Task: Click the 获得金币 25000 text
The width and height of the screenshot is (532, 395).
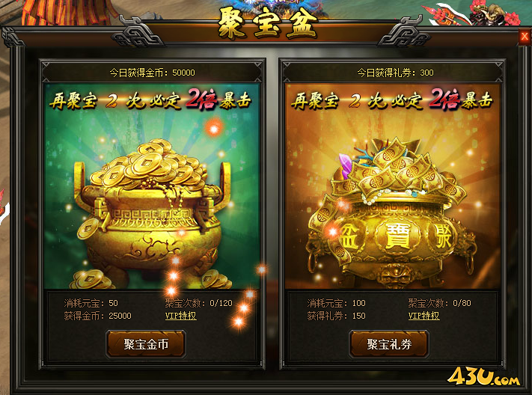Action: coord(98,316)
